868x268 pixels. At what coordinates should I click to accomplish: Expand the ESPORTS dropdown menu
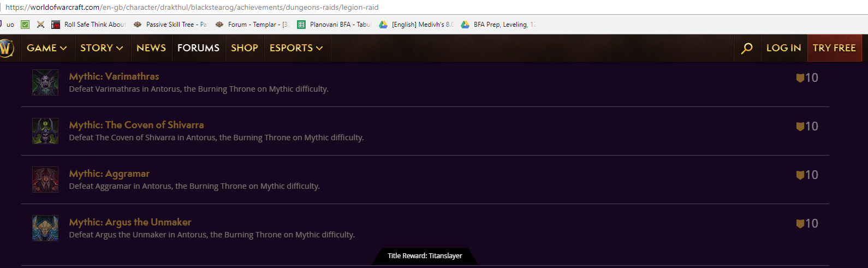coord(296,48)
